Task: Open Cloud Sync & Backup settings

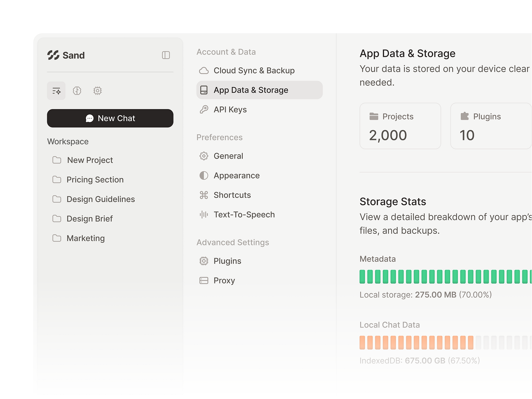Action: coord(254,70)
